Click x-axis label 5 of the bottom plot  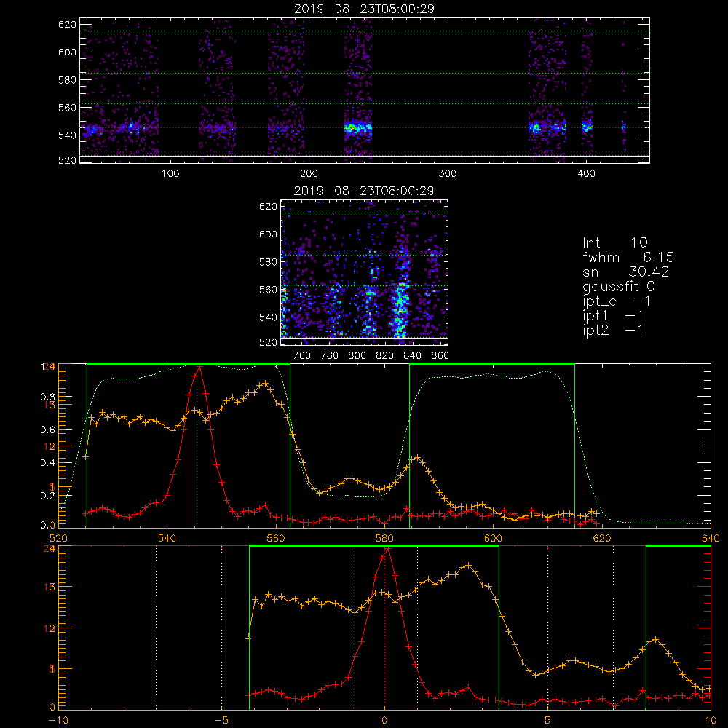tap(548, 721)
